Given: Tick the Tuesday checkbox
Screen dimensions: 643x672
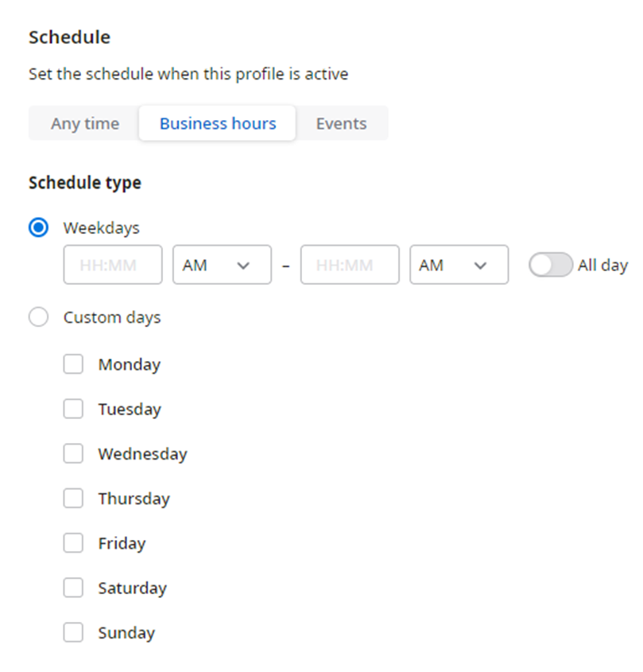Looking at the screenshot, I should coord(73,409).
